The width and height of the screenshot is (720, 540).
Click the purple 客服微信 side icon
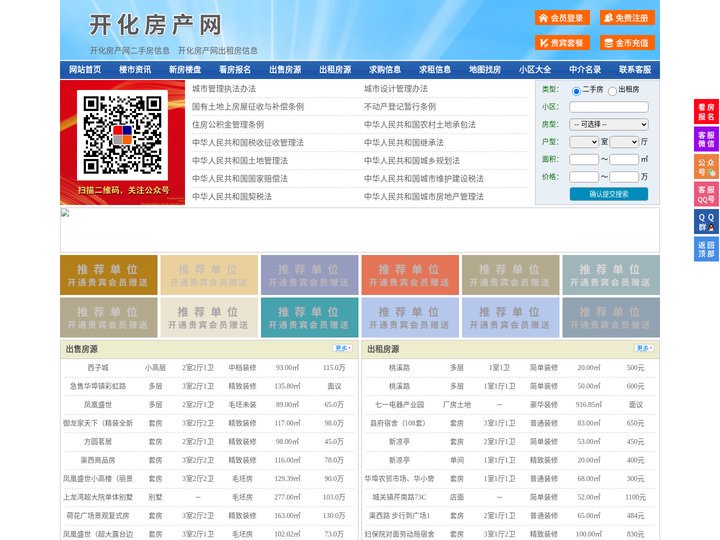(x=706, y=139)
